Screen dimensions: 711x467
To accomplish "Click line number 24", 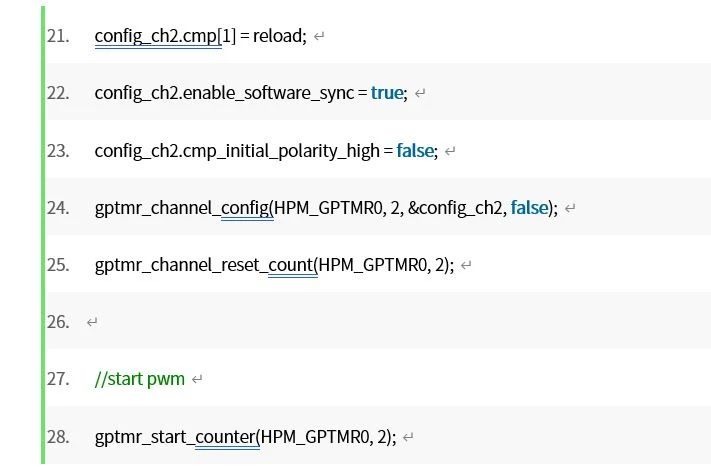I will pos(58,208).
